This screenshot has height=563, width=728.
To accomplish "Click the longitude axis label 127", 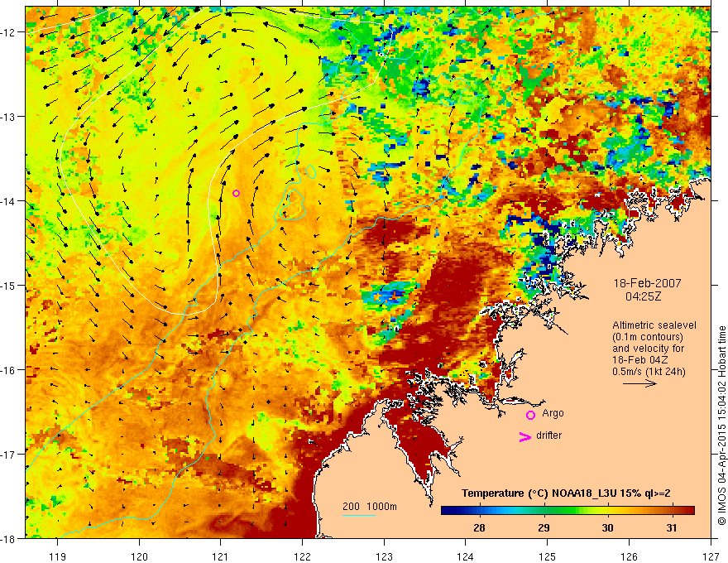I will pos(711,556).
